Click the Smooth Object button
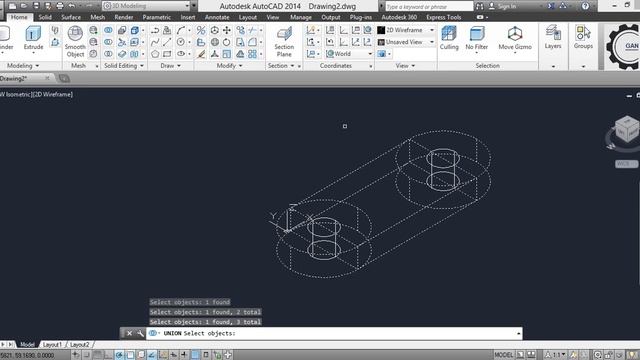This screenshot has height=360, width=640. 75,42
